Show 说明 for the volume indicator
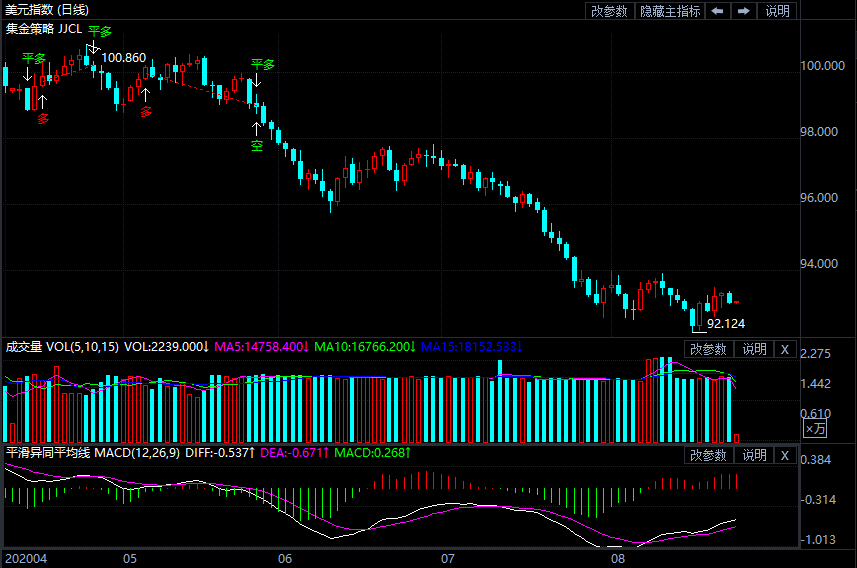Screen dimensions: 857x568 click(x=753, y=349)
